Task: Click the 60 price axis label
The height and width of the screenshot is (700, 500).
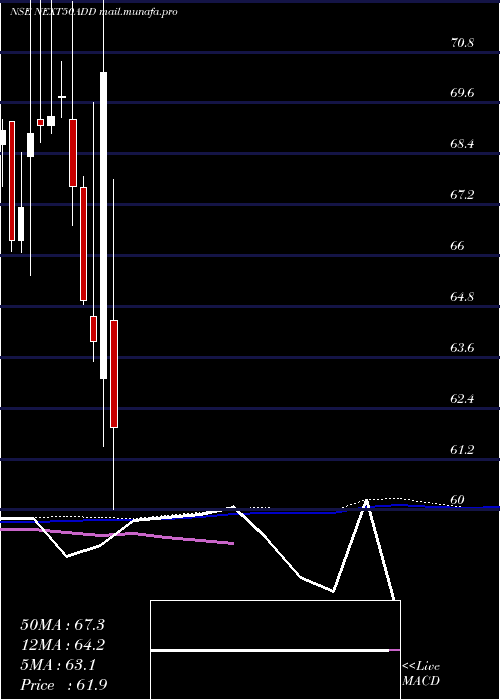Action: tap(458, 500)
